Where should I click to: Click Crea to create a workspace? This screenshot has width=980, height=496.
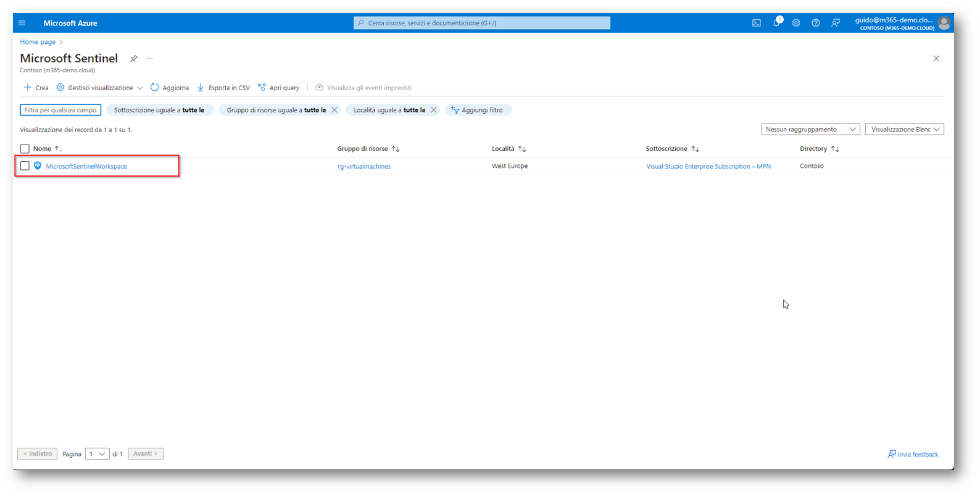(x=36, y=88)
